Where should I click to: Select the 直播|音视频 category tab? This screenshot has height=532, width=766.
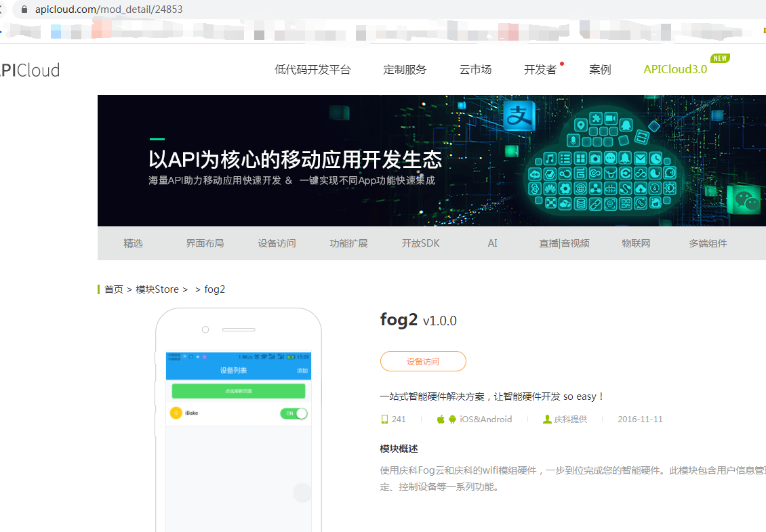(x=564, y=243)
